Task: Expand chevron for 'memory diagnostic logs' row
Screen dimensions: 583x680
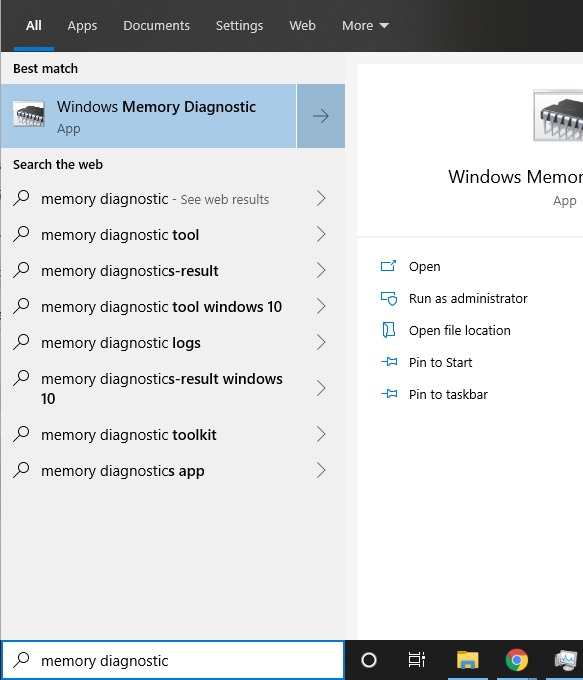Action: point(321,342)
